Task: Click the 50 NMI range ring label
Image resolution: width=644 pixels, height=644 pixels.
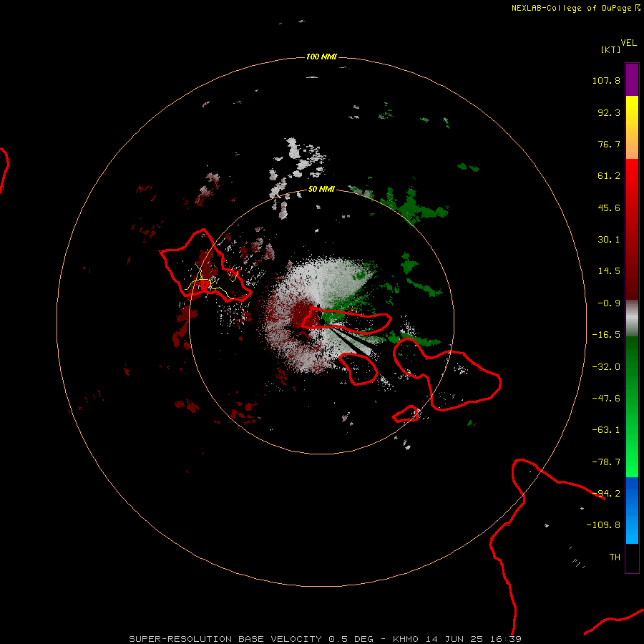Action: [x=321, y=189]
